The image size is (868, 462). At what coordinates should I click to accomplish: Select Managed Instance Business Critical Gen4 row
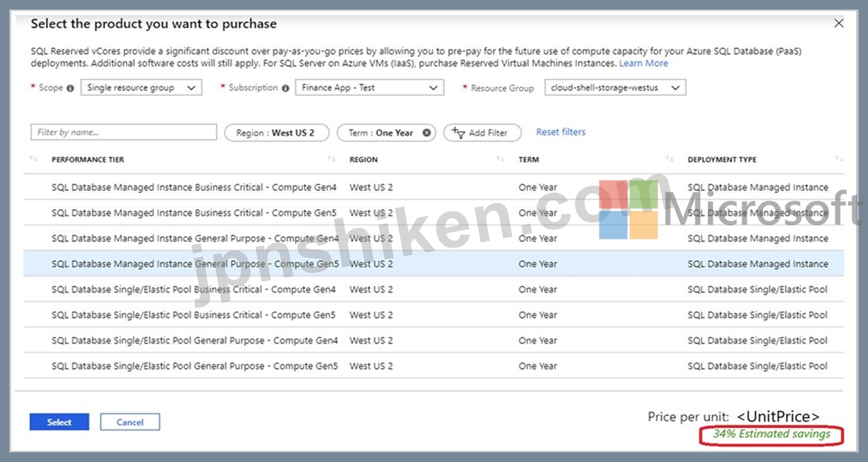click(434, 187)
